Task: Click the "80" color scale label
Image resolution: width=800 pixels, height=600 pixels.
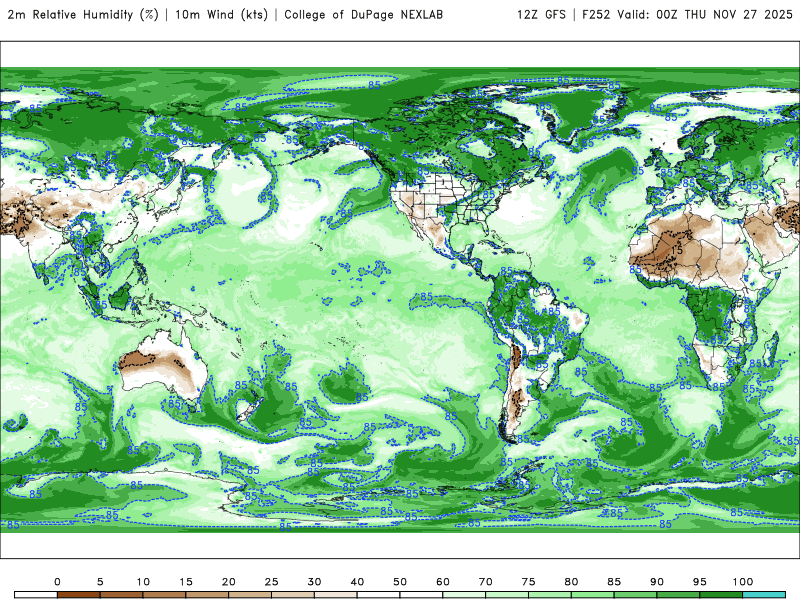Action: (571, 582)
